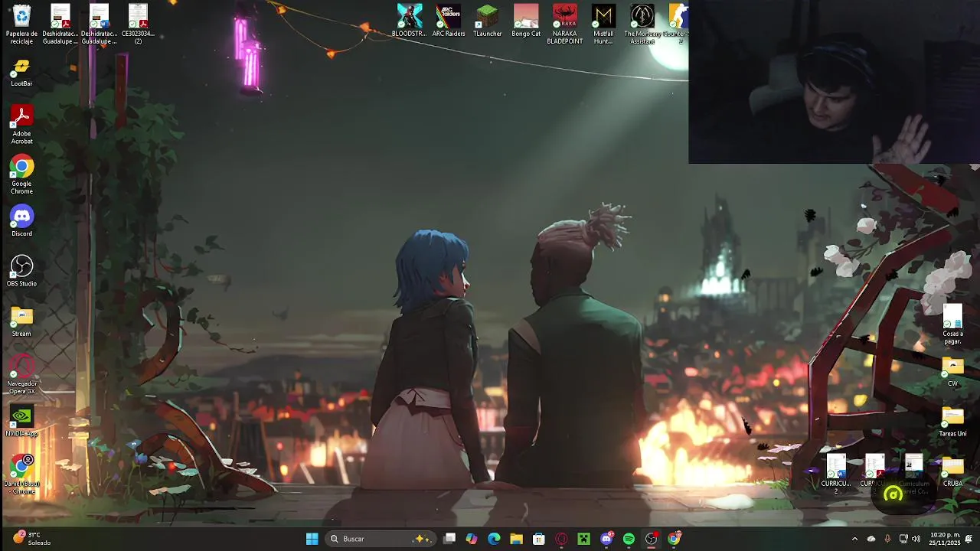The width and height of the screenshot is (980, 551).
Task: Select the ARC Raiders game shortcut
Action: pos(449,21)
